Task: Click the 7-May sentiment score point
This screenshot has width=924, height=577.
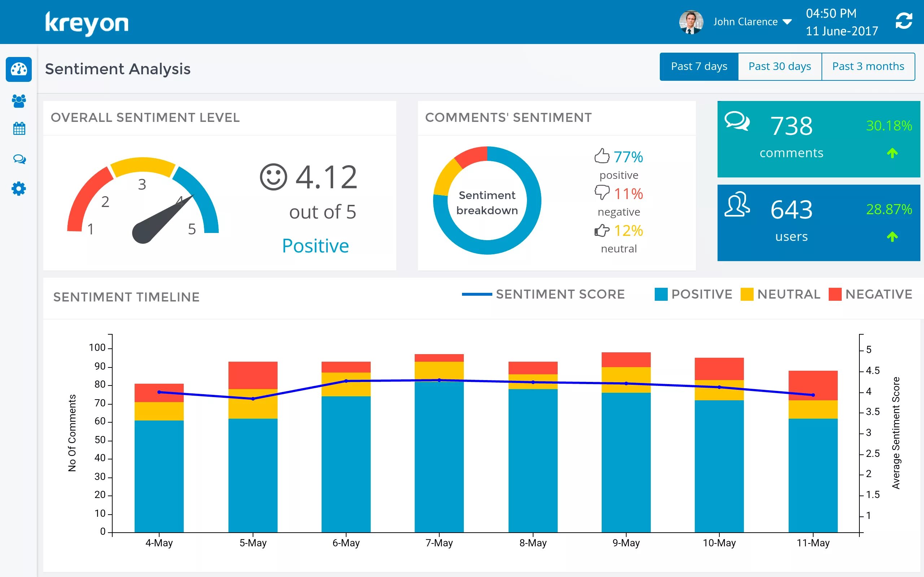Action: (439, 380)
